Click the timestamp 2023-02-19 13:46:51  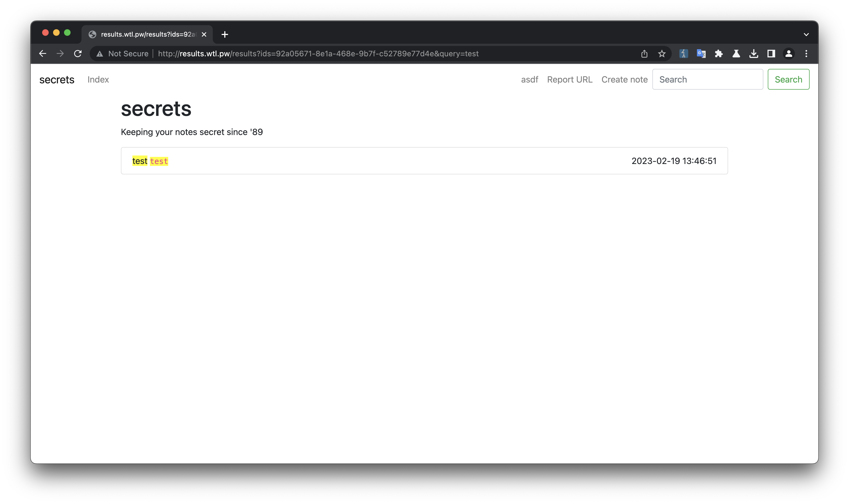[674, 161]
